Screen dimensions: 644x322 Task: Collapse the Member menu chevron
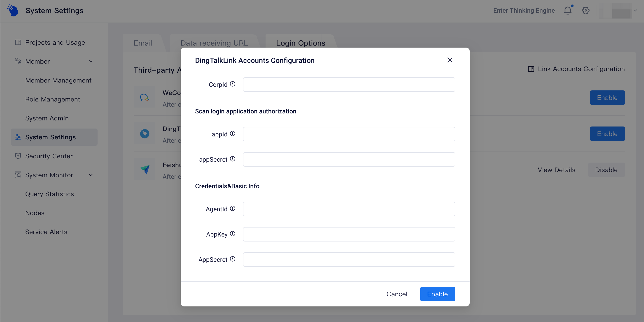tap(91, 61)
